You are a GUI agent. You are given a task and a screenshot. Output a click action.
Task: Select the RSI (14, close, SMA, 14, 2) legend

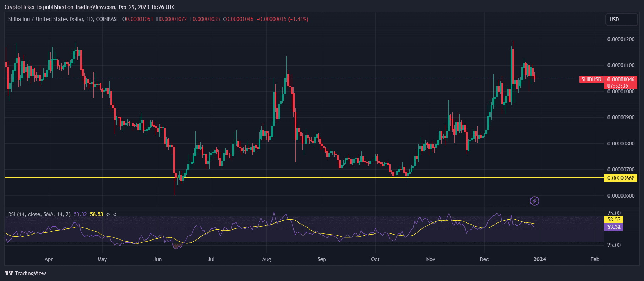(39, 214)
